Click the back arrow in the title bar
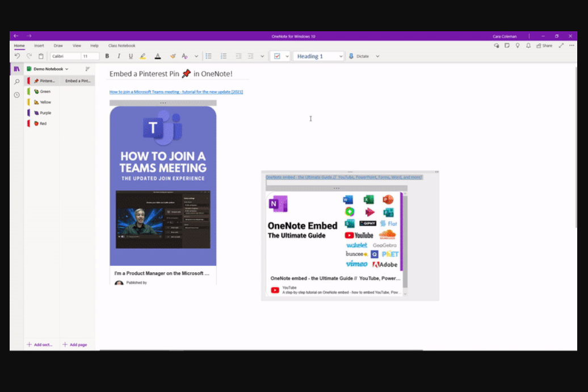 pos(16,36)
